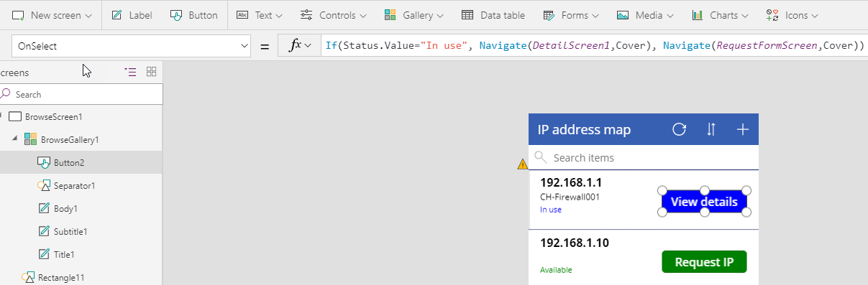
Task: Click the blue View details button
Action: [x=704, y=202]
